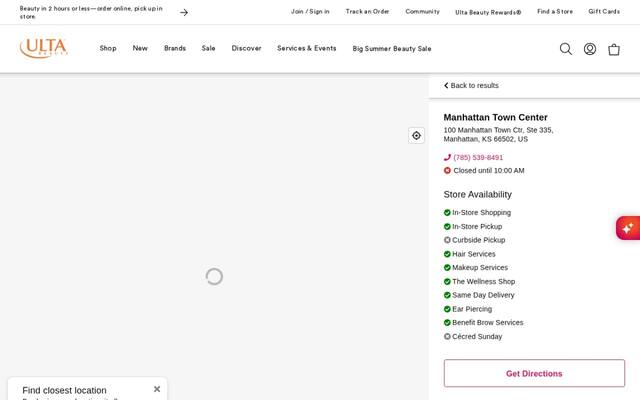Click Join / Sign In link
The width and height of the screenshot is (640, 400).
click(310, 11)
